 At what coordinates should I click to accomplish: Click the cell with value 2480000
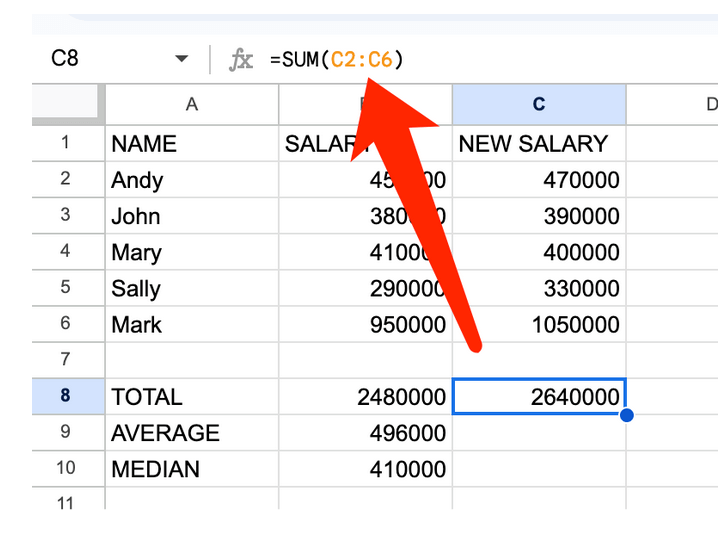point(365,397)
